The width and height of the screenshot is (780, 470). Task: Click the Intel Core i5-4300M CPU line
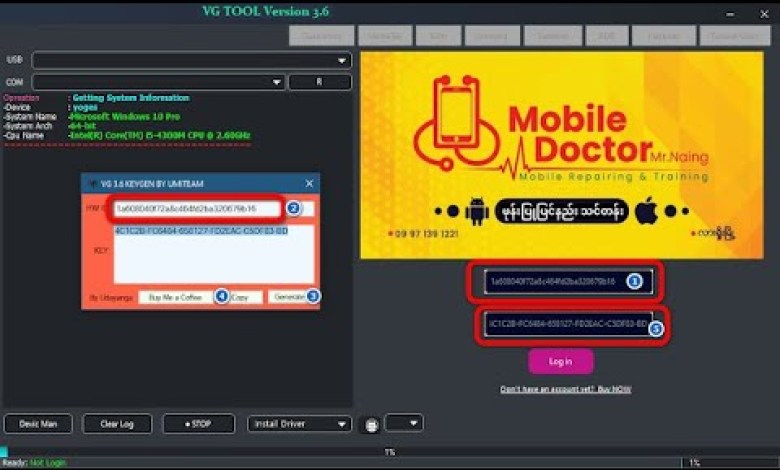[160, 135]
